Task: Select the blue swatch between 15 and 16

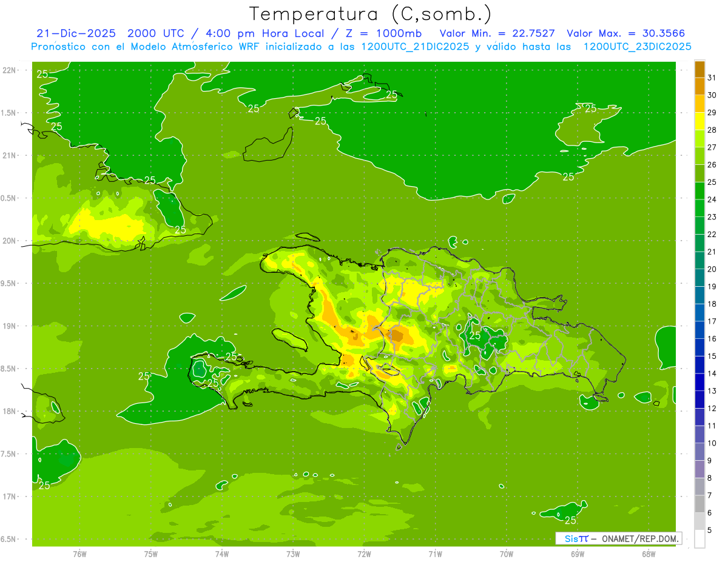Action: (x=699, y=347)
